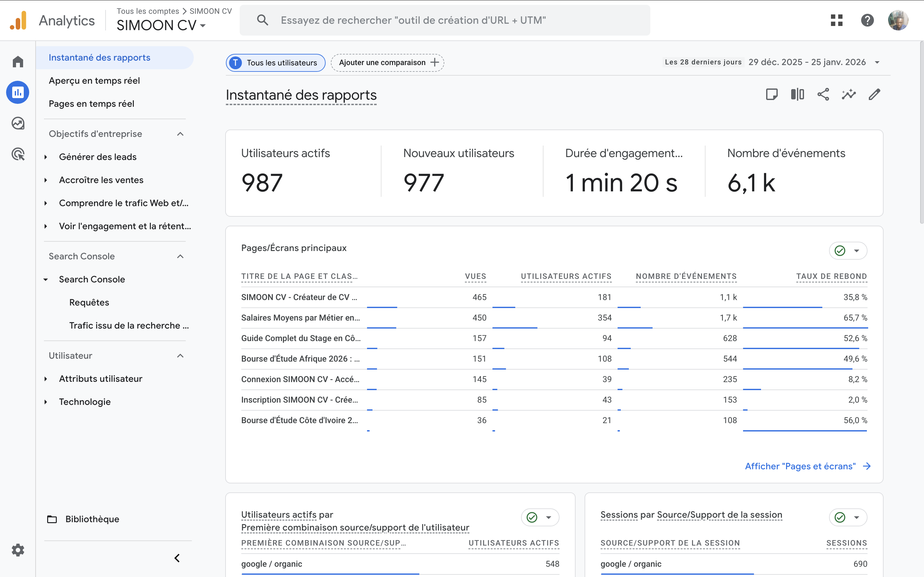The height and width of the screenshot is (577, 924).
Task: Open the Requêtes report under Search Console
Action: click(89, 302)
